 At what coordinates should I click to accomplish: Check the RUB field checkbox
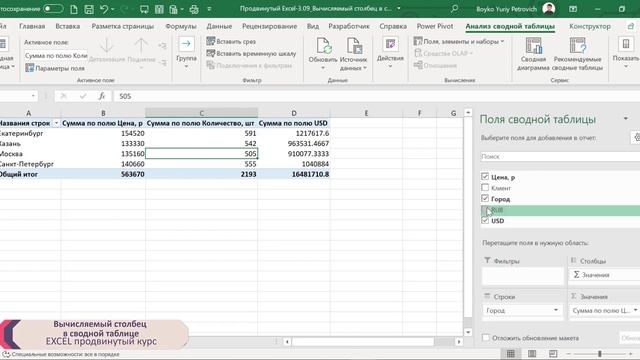[x=485, y=210]
